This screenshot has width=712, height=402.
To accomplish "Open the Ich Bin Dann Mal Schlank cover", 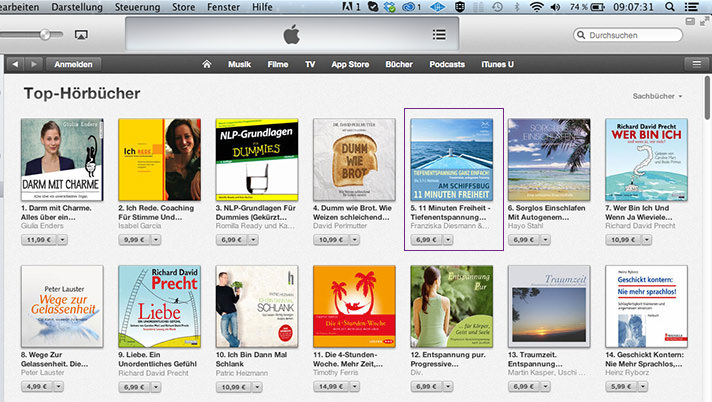I will coord(257,307).
